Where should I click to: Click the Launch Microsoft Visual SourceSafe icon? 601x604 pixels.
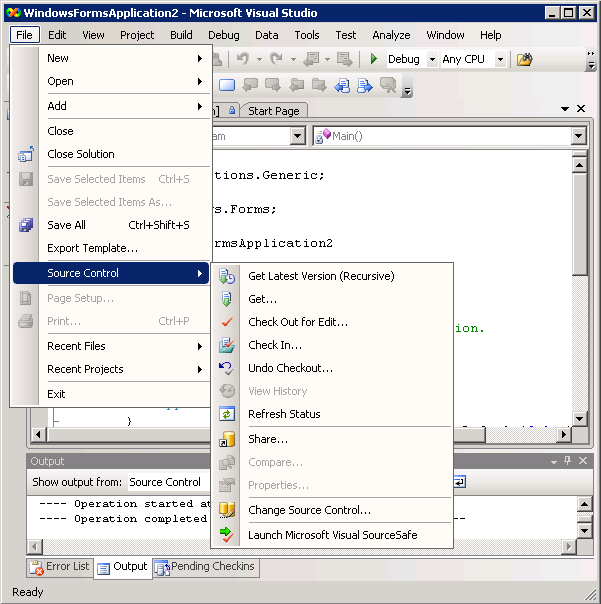point(227,535)
